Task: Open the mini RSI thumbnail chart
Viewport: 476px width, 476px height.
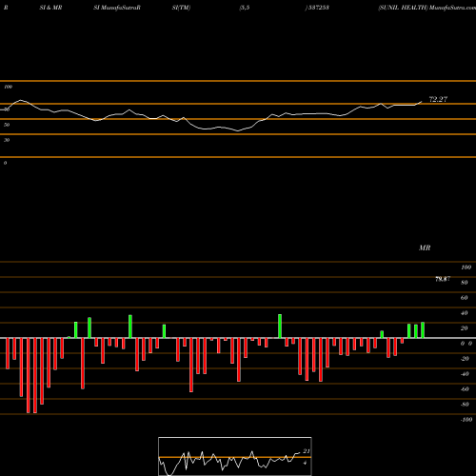Action: pyautogui.click(x=235, y=456)
